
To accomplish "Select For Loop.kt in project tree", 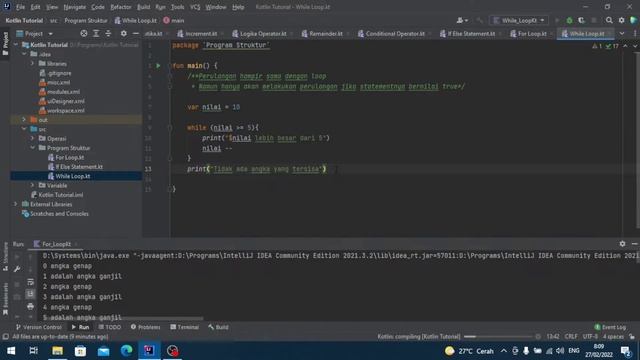I will pos(70,157).
